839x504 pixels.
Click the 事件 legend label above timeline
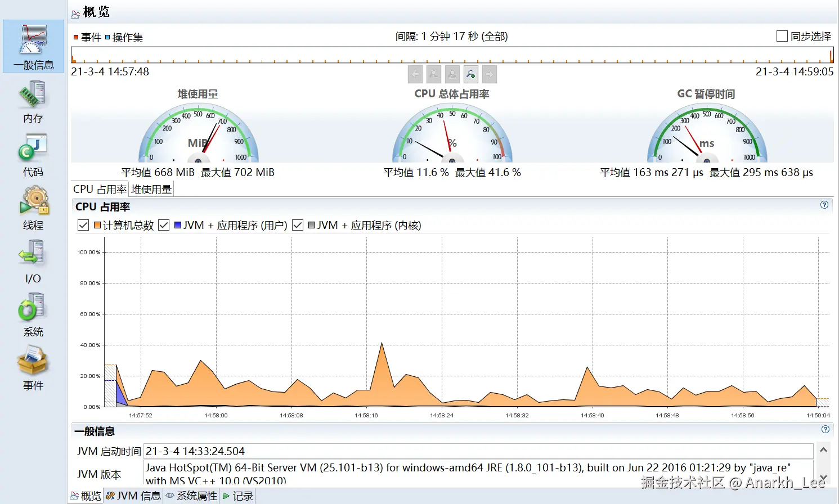point(91,37)
